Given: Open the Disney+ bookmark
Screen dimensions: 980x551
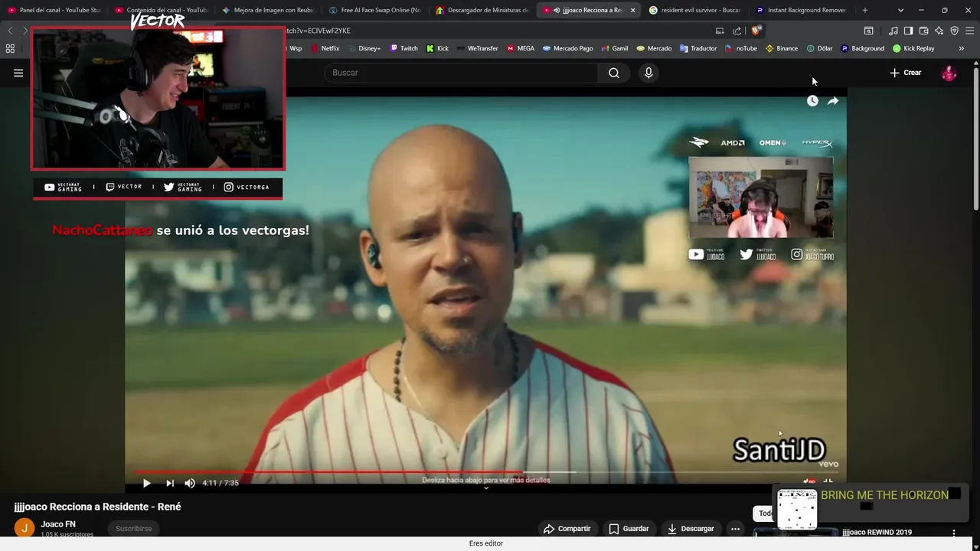Looking at the screenshot, I should [x=364, y=48].
